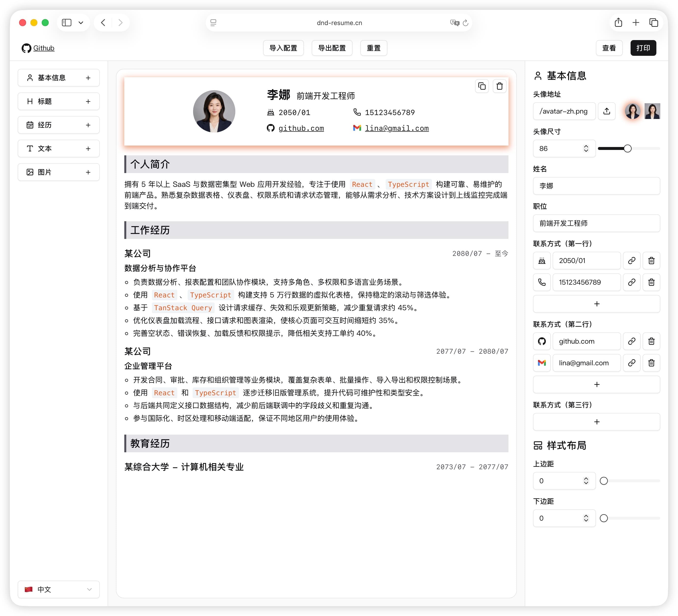Delete the 15123456789 contact row
The width and height of the screenshot is (678, 616).
pos(651,282)
